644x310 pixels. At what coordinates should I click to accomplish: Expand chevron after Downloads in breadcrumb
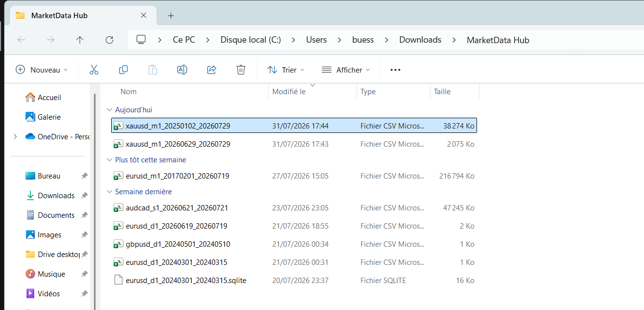(454, 40)
